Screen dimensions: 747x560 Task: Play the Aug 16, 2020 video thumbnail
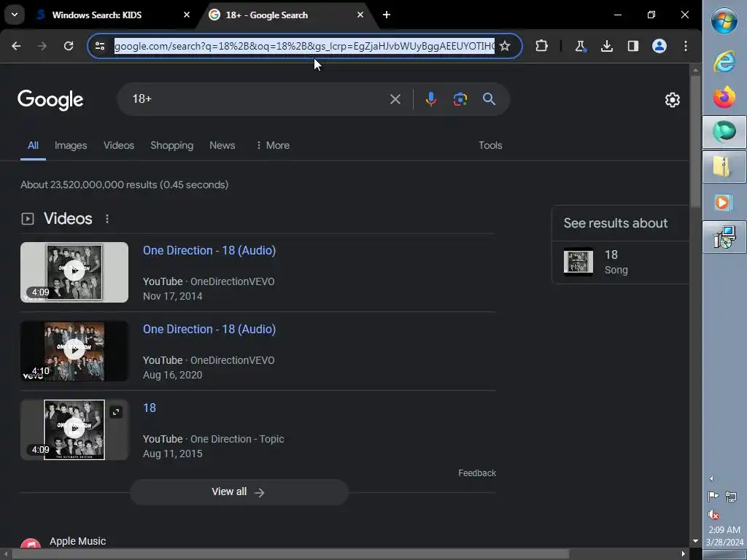[74, 351]
